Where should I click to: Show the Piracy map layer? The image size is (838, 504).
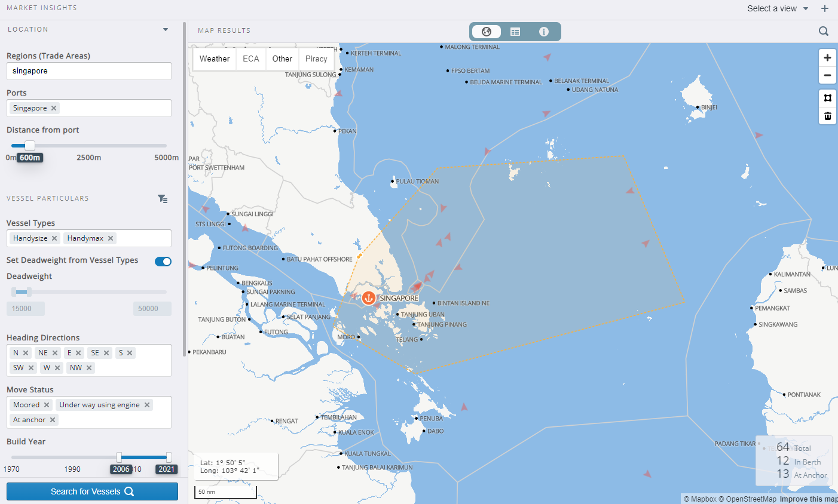click(x=316, y=59)
